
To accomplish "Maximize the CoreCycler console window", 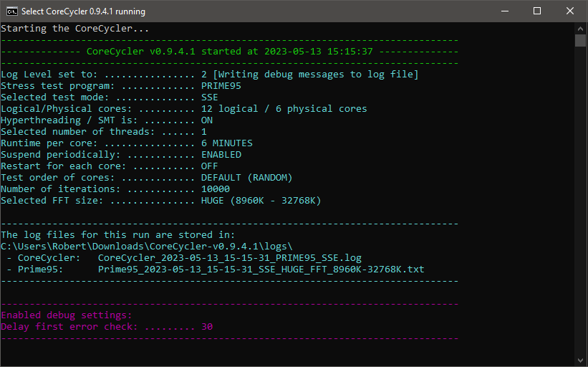I will 537,11.
